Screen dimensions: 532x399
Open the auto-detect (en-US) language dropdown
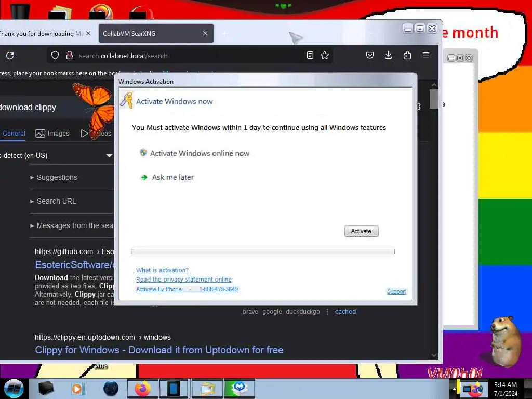coord(56,155)
